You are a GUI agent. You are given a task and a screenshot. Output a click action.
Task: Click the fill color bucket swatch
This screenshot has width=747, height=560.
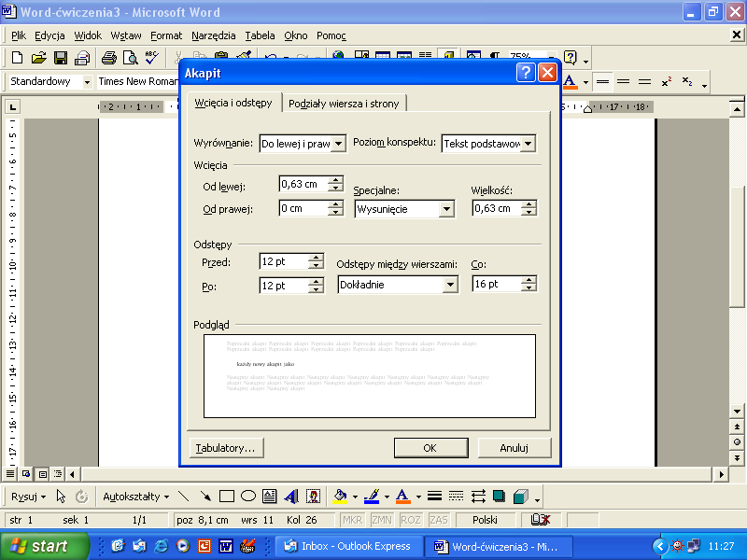(x=340, y=497)
